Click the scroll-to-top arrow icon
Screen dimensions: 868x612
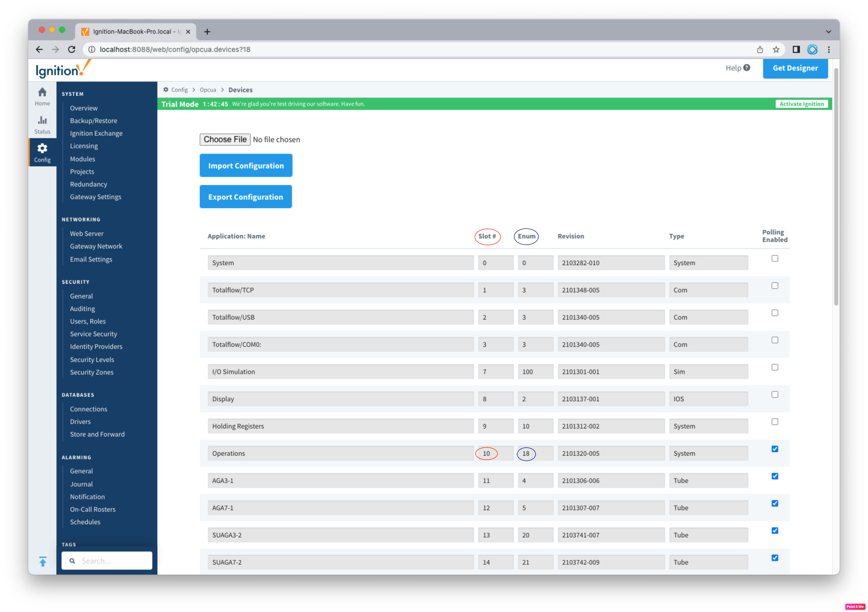pyautogui.click(x=43, y=561)
